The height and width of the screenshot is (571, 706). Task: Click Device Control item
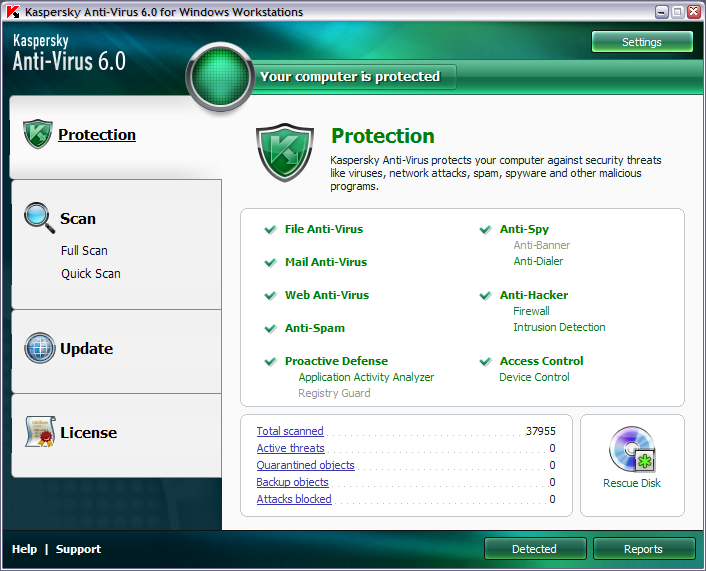(534, 377)
